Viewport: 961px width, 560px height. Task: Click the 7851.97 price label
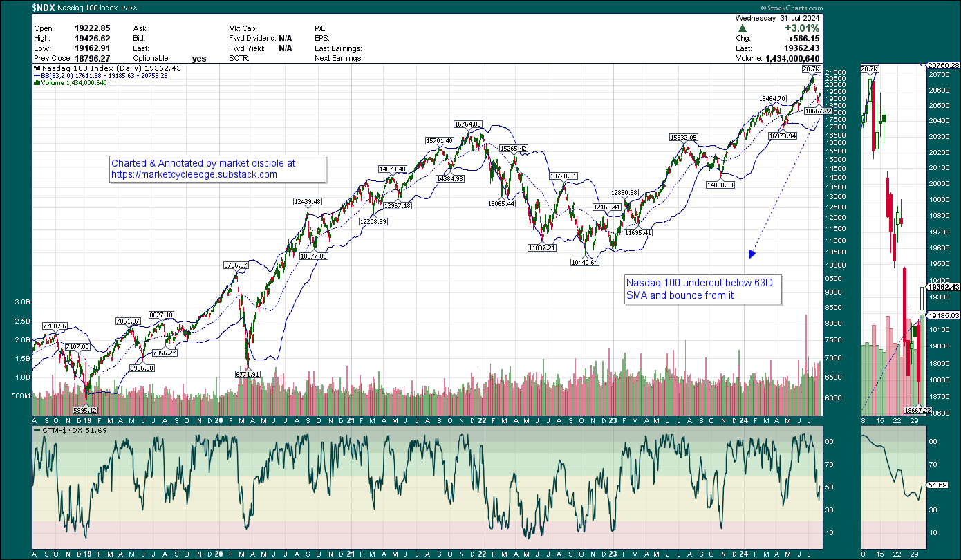pyautogui.click(x=128, y=321)
